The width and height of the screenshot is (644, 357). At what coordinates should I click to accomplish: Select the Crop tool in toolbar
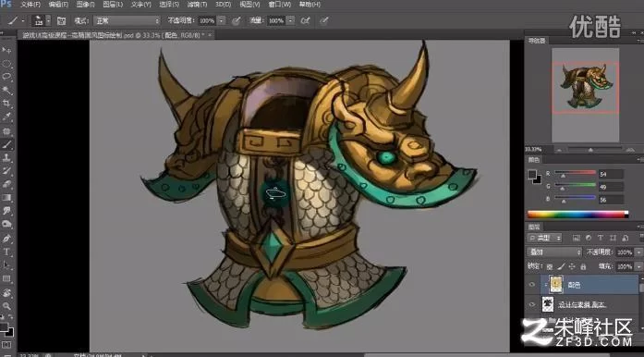click(6, 104)
